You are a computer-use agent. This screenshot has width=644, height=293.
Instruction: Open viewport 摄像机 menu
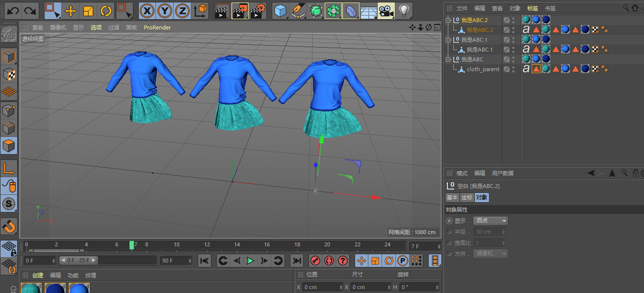tap(57, 27)
